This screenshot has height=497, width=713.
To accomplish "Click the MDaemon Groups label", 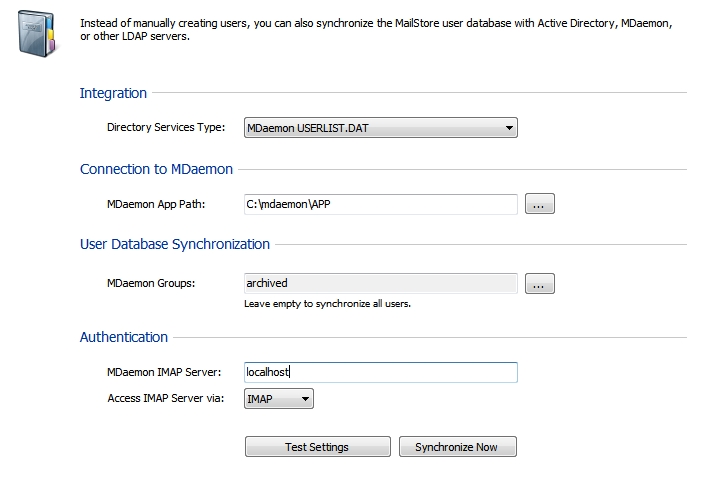I will (151, 283).
